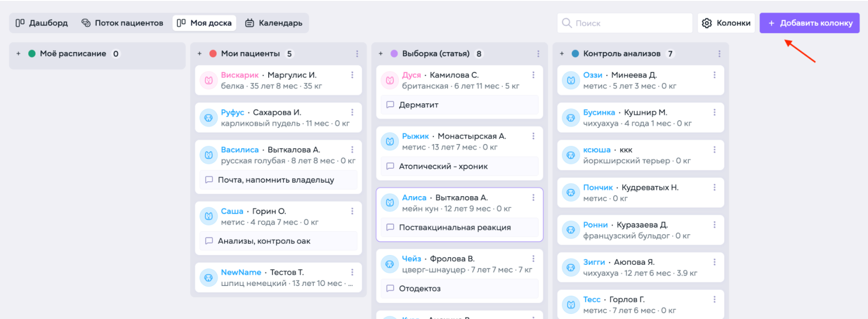Open options for the NewName card
868x319 pixels.
pyautogui.click(x=352, y=272)
